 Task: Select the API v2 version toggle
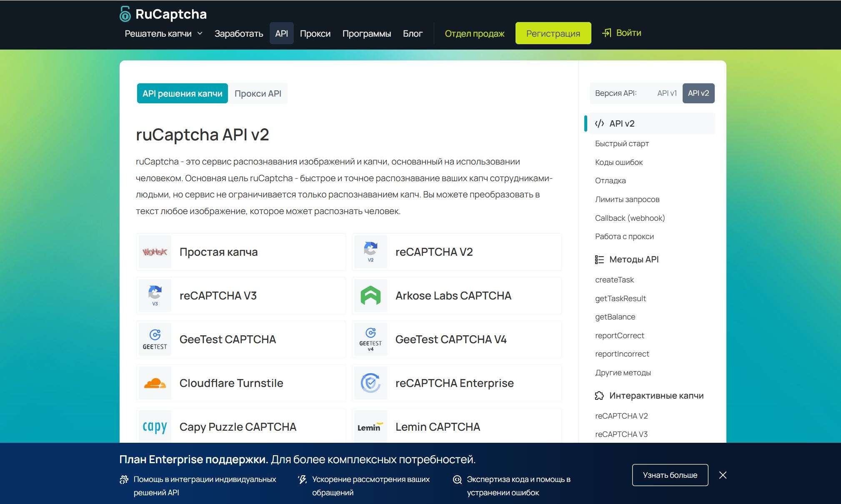(698, 93)
